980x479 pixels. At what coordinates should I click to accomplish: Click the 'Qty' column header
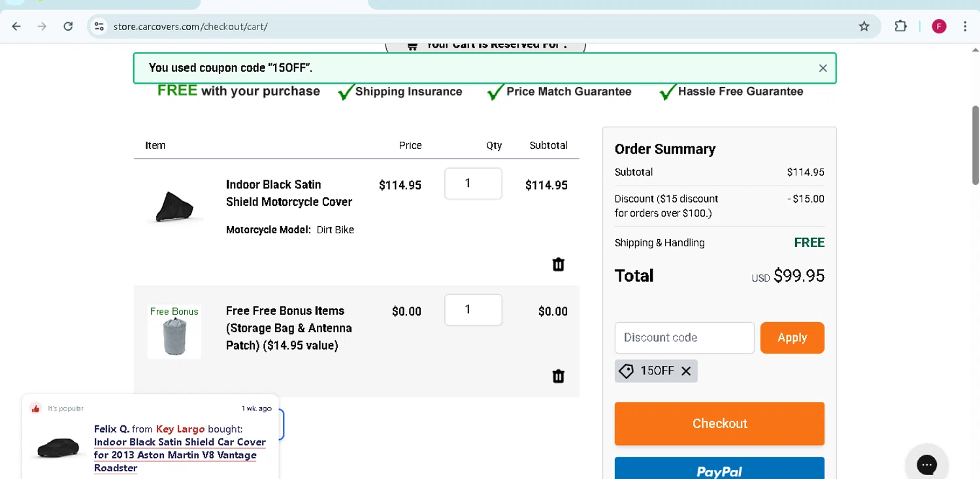coord(494,145)
